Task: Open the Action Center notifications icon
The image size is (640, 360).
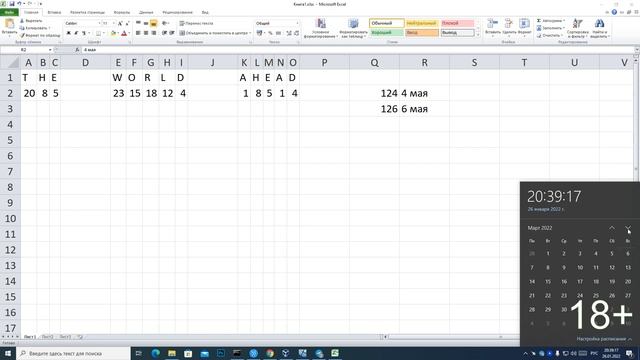Action: click(630, 353)
